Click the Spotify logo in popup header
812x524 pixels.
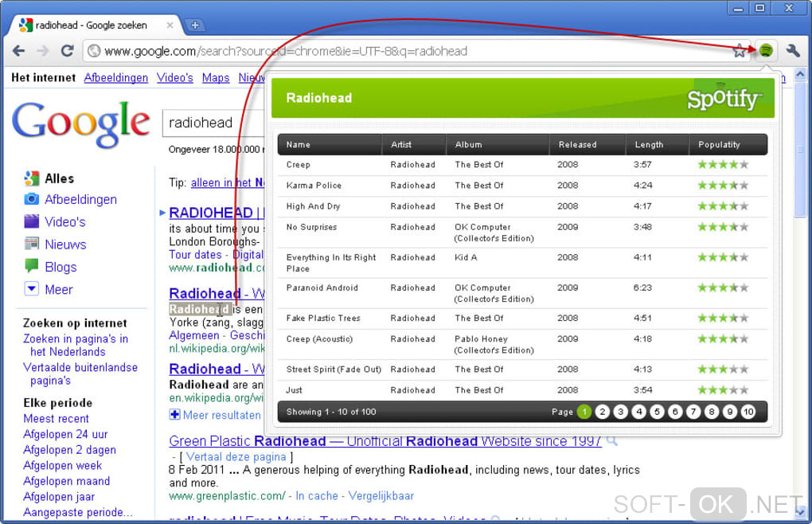(x=724, y=99)
